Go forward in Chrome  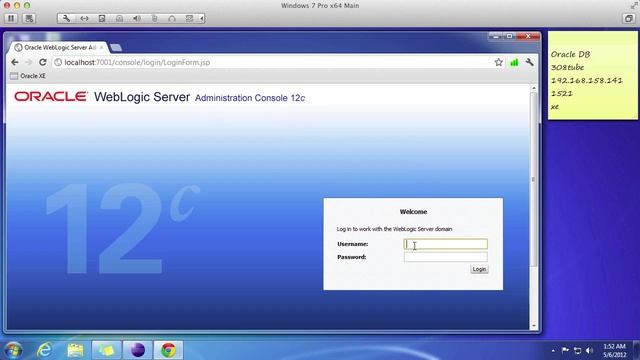[x=29, y=62]
